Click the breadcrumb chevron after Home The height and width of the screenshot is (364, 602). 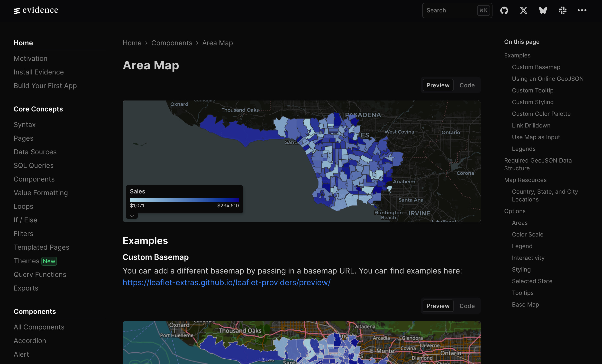point(146,43)
